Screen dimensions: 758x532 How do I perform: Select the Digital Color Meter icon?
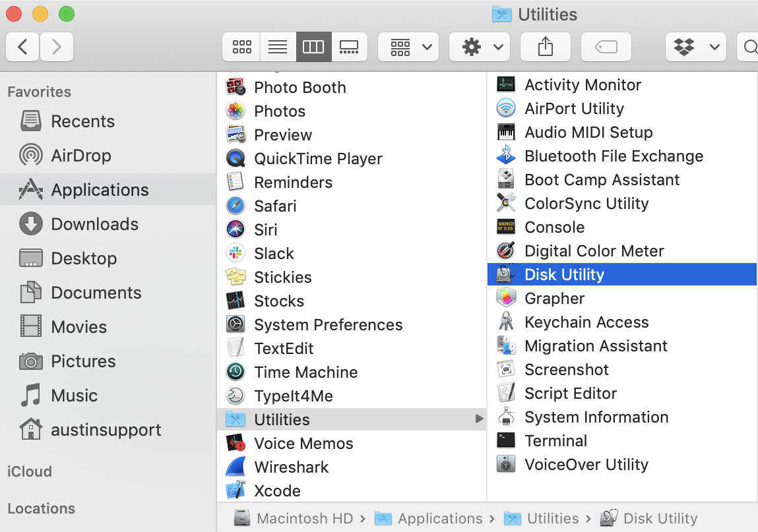[x=506, y=251]
